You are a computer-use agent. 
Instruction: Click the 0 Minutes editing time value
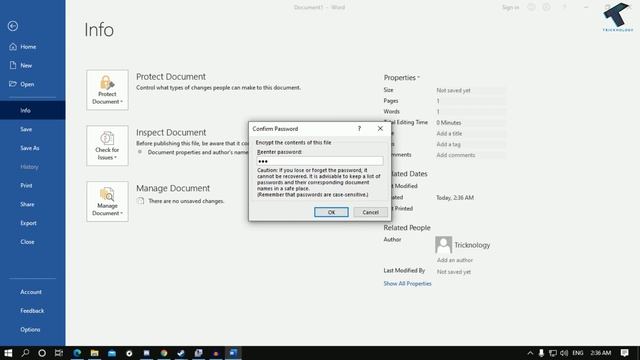tap(449, 122)
